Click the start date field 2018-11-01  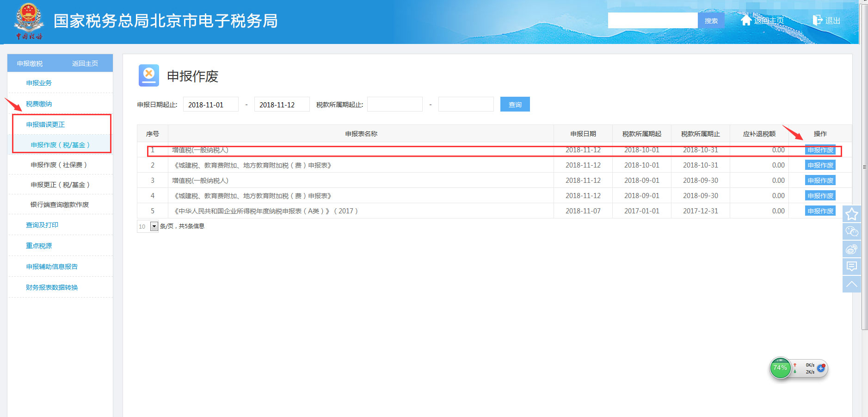pyautogui.click(x=211, y=105)
